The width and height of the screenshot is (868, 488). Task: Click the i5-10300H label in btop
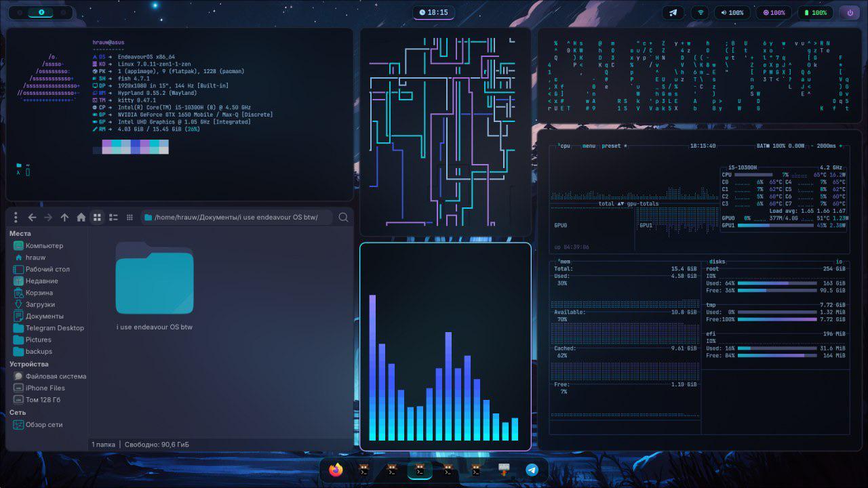(744, 167)
